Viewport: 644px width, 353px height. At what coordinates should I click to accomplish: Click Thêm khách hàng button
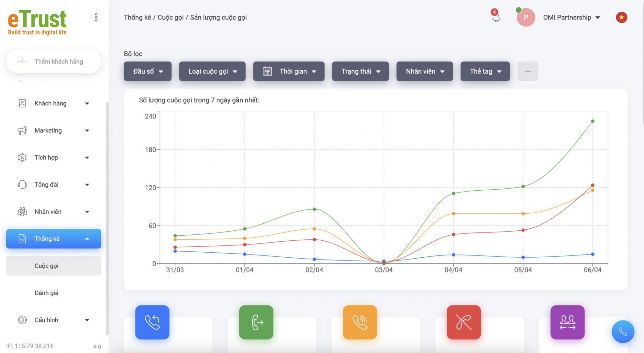tap(53, 61)
